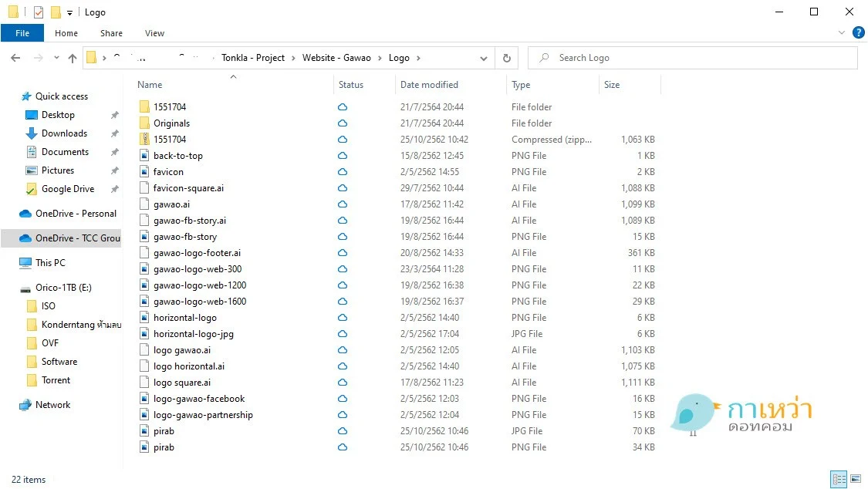Image resolution: width=868 pixels, height=489 pixels.
Task: Open the File menu
Action: click(x=22, y=33)
